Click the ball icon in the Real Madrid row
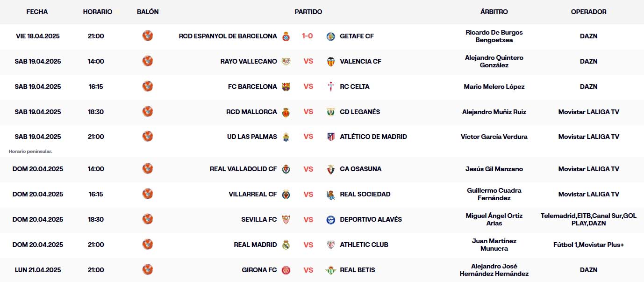 pyautogui.click(x=148, y=244)
